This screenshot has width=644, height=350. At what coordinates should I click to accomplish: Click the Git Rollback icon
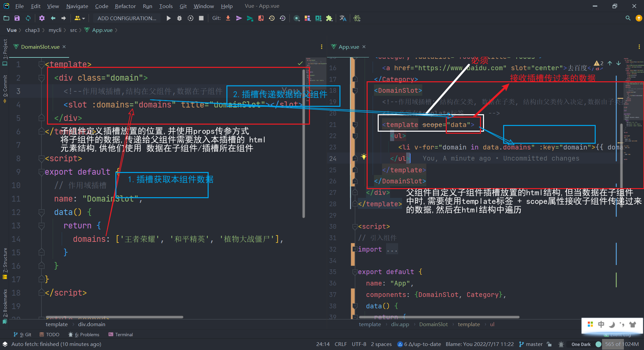click(282, 18)
